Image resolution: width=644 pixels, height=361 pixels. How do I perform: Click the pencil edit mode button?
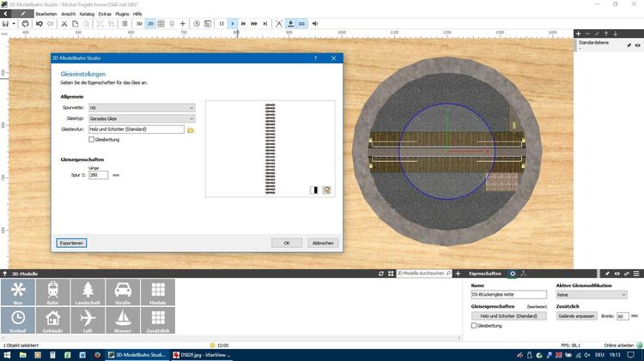23,14
